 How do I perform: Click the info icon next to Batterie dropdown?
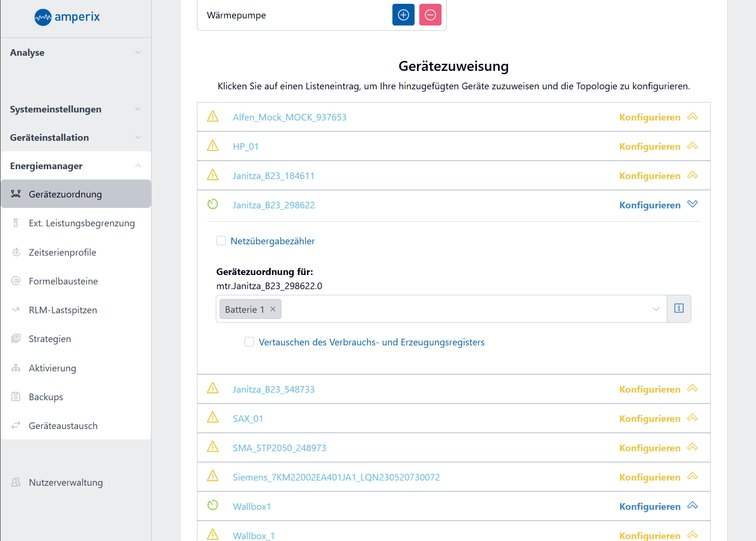tap(679, 309)
